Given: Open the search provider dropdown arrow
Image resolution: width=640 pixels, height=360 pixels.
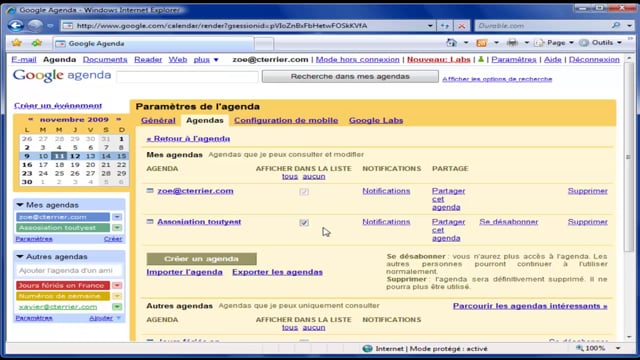Looking at the screenshot, I should point(630,26).
